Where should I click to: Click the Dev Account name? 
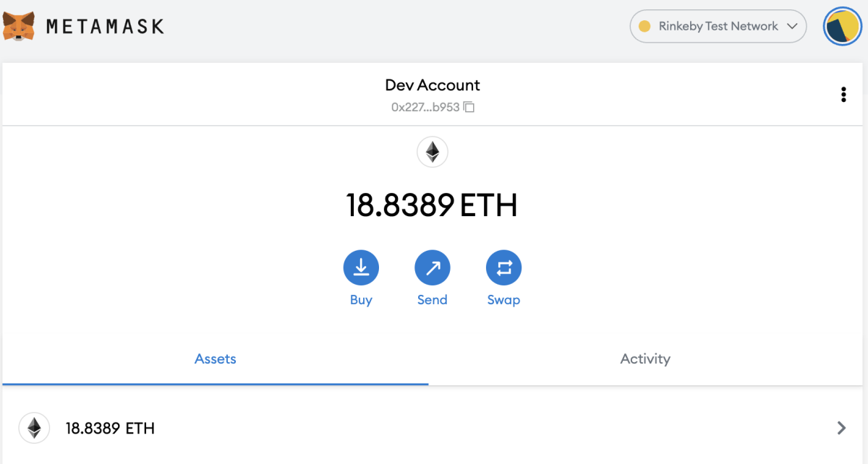click(x=432, y=85)
